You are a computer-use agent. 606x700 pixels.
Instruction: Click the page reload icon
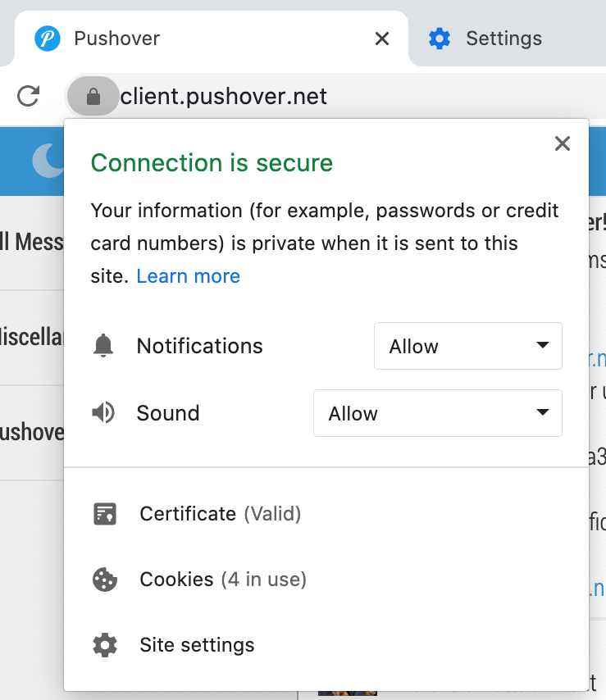tap(29, 97)
